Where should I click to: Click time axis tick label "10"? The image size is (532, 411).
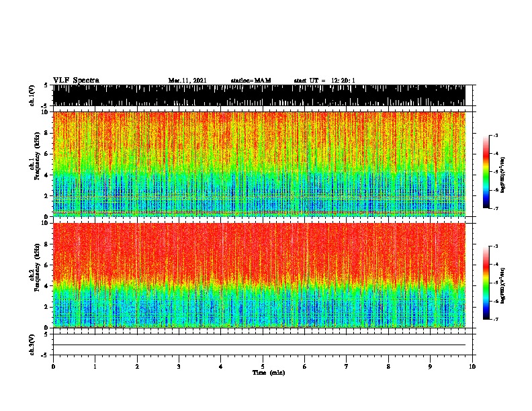point(472,367)
